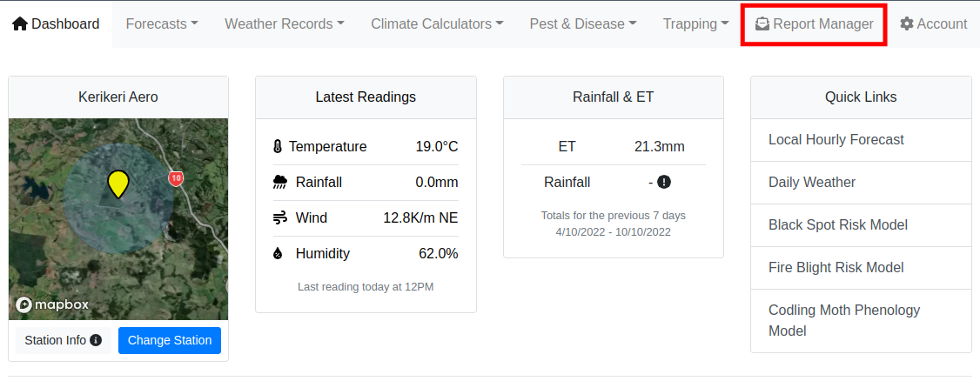Click the Account gear icon
Viewport: 980px width, 381px height.
906,23
